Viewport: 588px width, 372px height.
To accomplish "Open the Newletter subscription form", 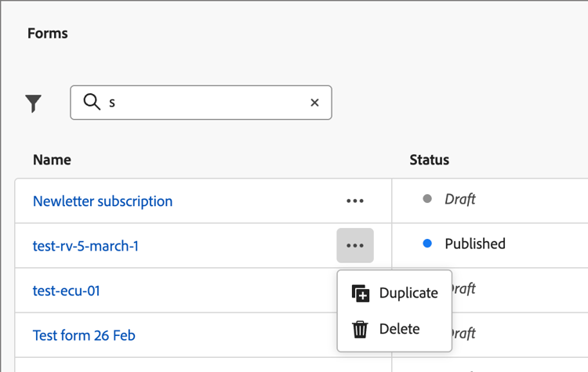I will (103, 201).
